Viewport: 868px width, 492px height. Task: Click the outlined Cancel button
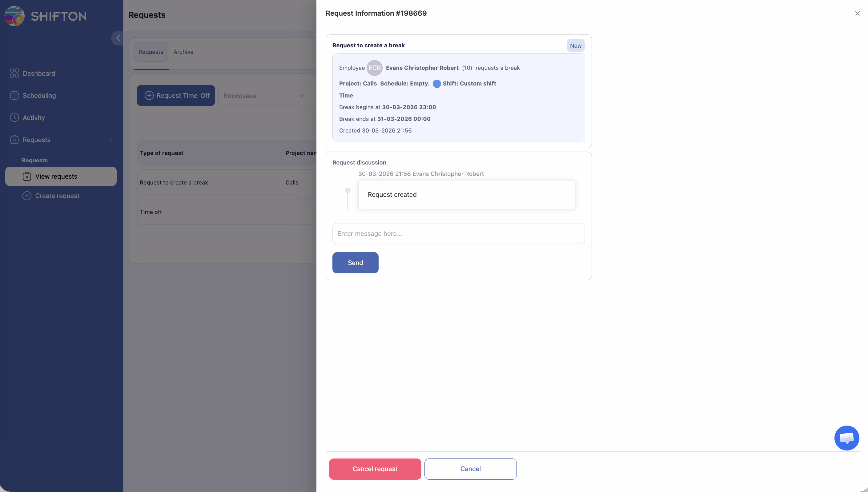tap(470, 469)
